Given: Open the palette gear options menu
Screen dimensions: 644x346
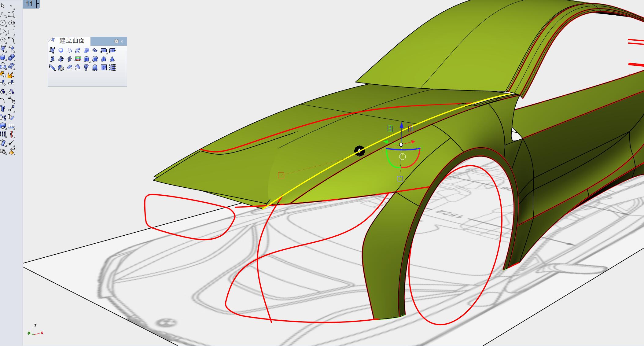Looking at the screenshot, I should [x=116, y=41].
